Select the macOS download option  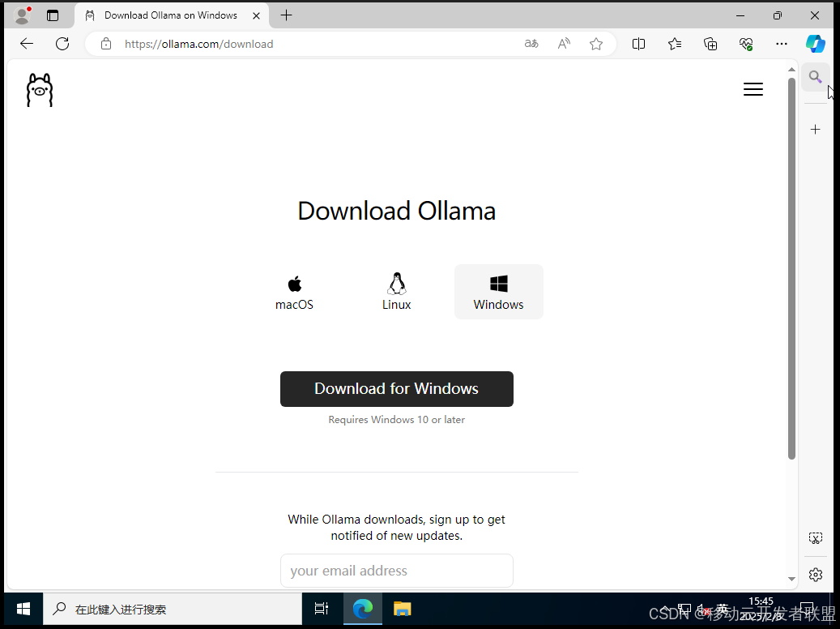[x=294, y=293]
